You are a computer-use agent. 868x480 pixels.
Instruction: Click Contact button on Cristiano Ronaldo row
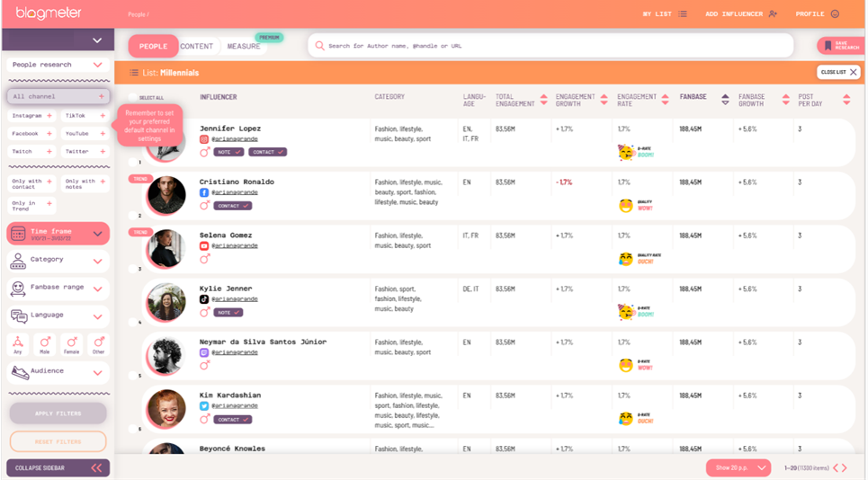(232, 206)
